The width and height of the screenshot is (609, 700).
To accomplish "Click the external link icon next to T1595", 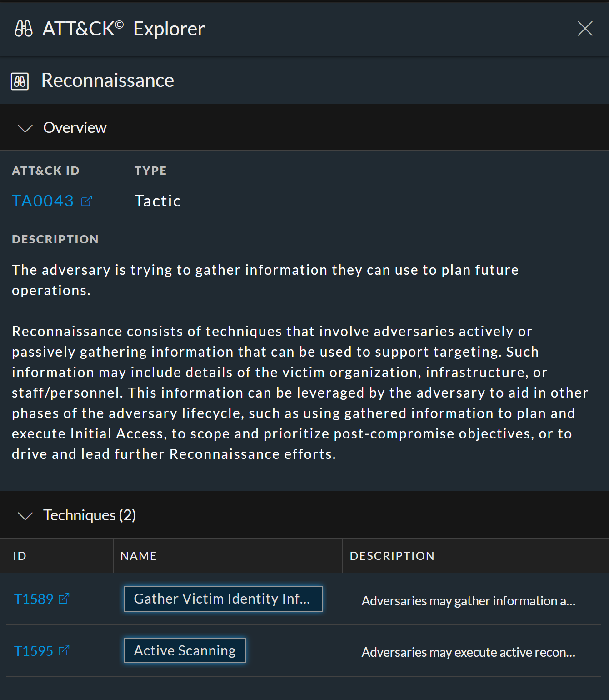I will point(63,650).
